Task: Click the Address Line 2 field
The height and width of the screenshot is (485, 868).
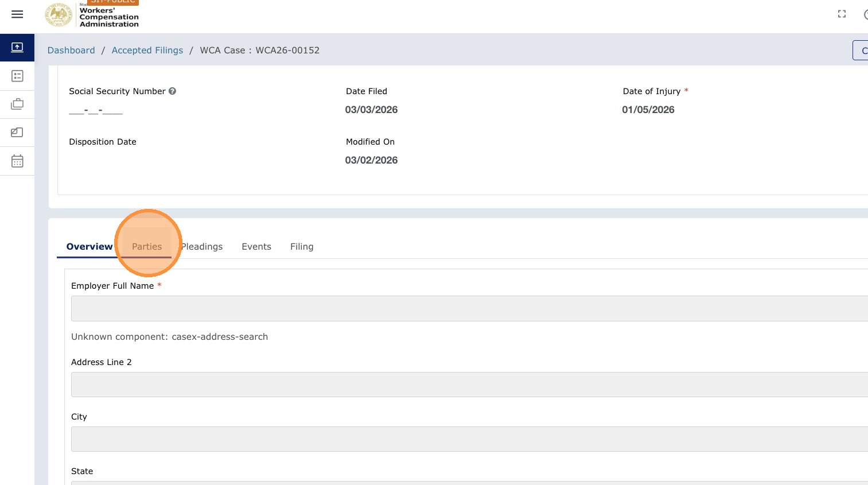Action: coord(469,385)
